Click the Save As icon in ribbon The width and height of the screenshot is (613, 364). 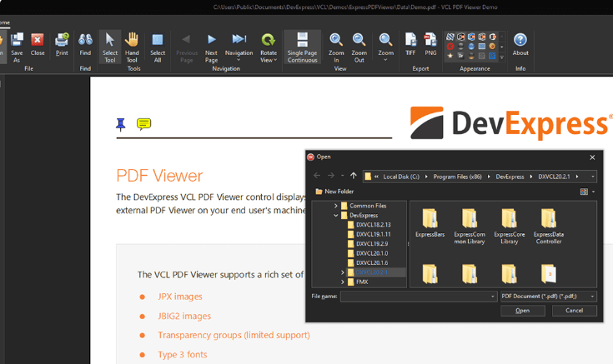pos(17,40)
